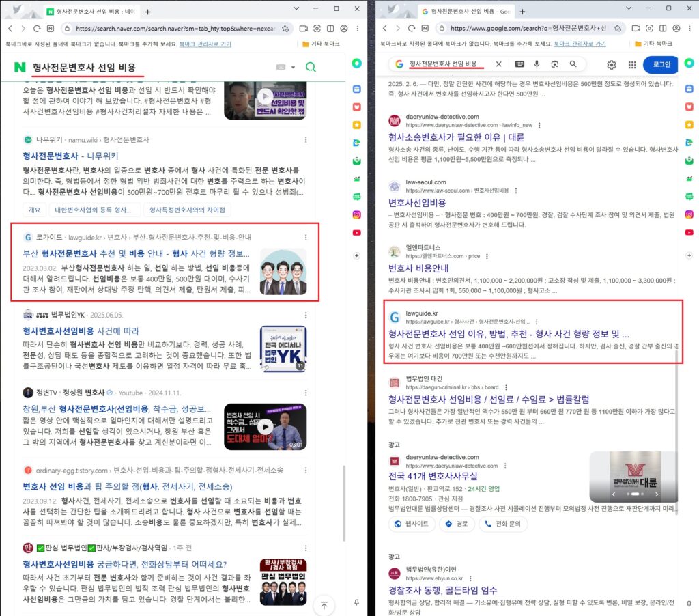Open profile icon in left window toolbar
Viewport: 699px width, 616px height.
click(344, 29)
